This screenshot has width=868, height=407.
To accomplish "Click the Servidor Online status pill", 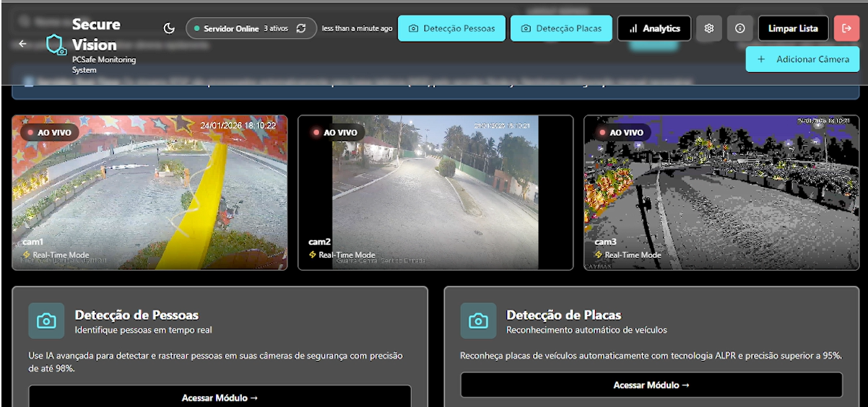I will pos(251,28).
